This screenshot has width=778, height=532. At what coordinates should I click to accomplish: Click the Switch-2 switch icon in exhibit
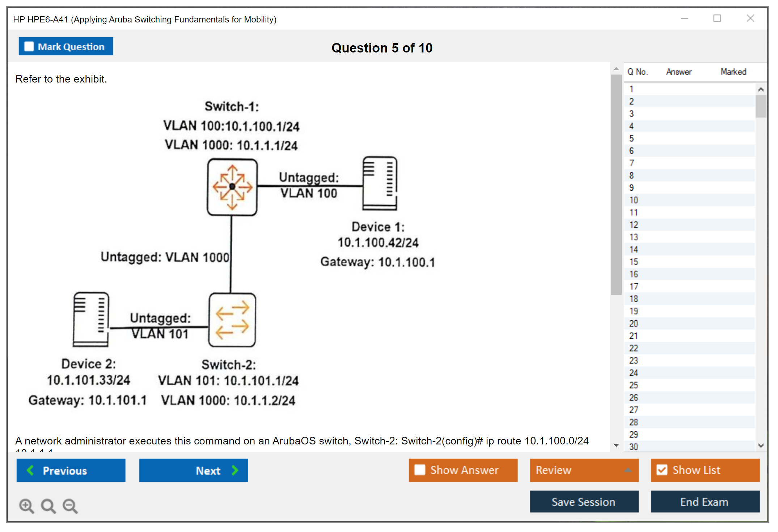pyautogui.click(x=232, y=320)
